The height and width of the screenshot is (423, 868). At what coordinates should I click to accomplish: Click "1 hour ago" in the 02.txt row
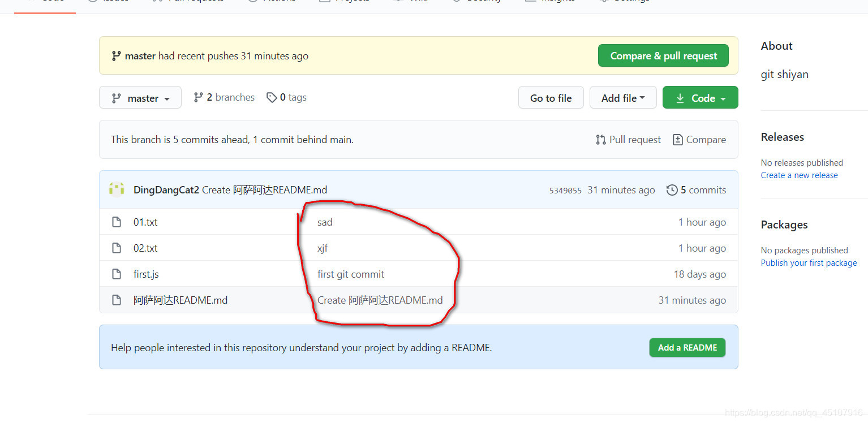[702, 248]
